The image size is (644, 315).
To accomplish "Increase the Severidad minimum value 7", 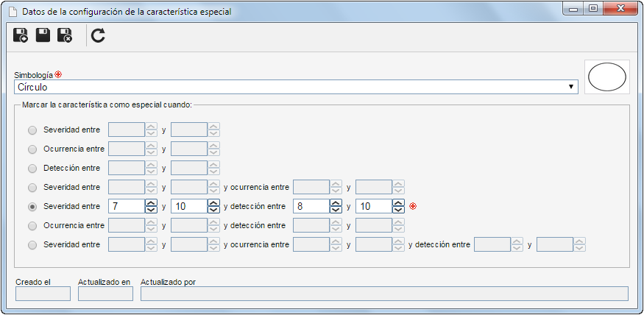I will (x=151, y=202).
